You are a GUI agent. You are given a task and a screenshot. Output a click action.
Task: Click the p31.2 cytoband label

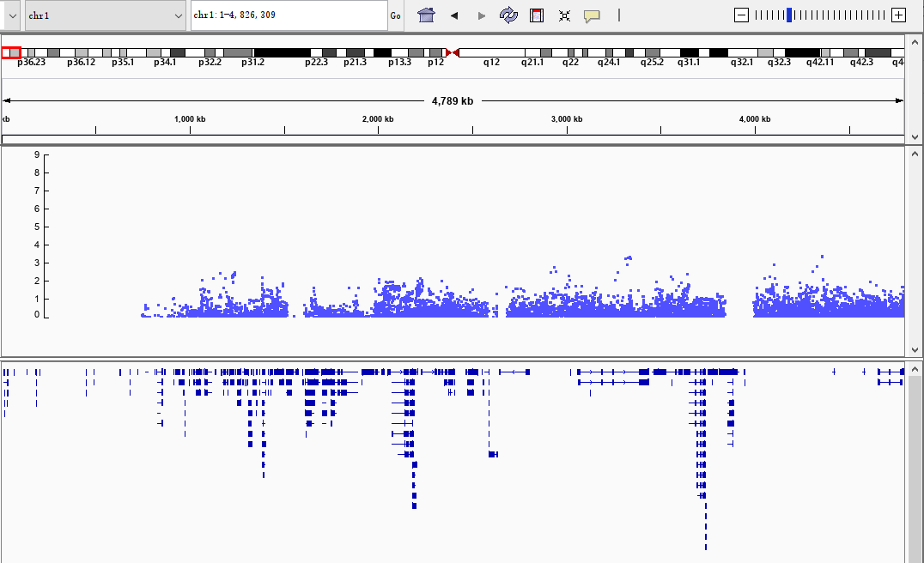[252, 63]
